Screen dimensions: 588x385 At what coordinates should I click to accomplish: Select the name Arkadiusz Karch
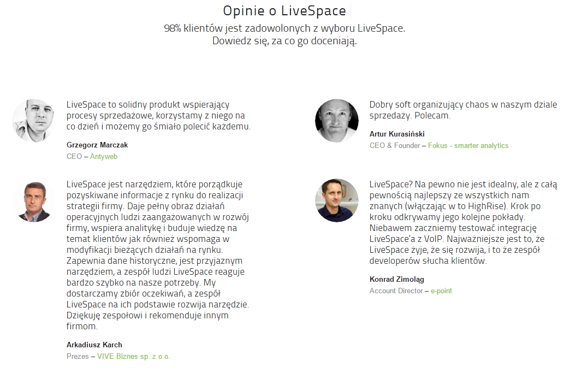(94, 345)
